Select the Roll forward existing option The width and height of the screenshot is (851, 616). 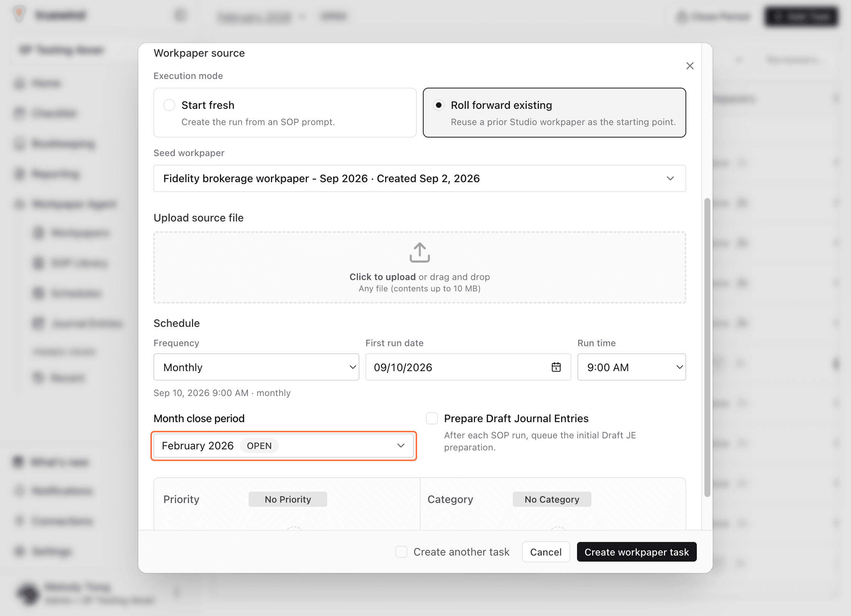click(x=554, y=113)
